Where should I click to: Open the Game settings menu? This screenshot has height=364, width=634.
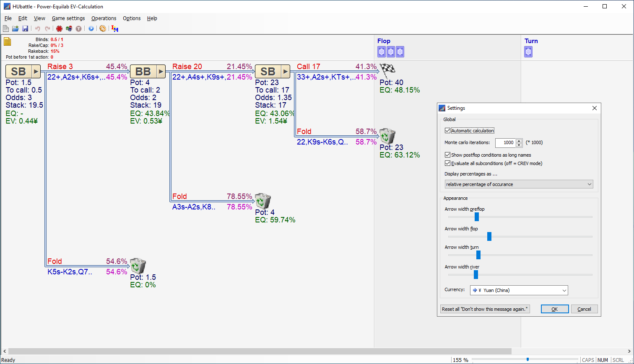tap(68, 18)
